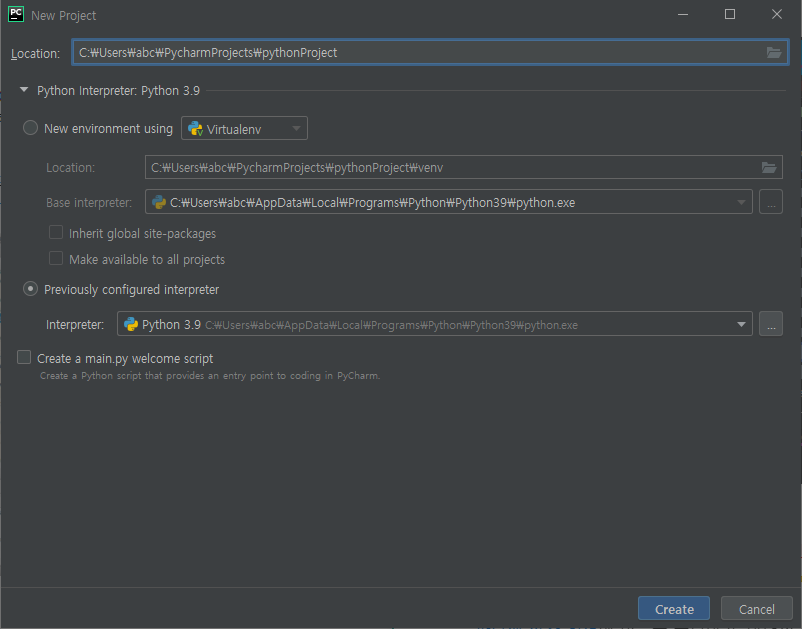This screenshot has width=802, height=629.
Task: Cancel the New Project dialog
Action: click(756, 609)
